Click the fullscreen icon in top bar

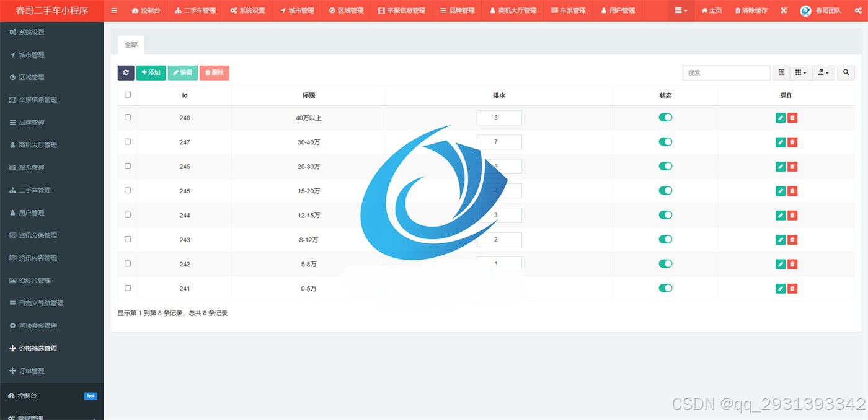pos(784,11)
